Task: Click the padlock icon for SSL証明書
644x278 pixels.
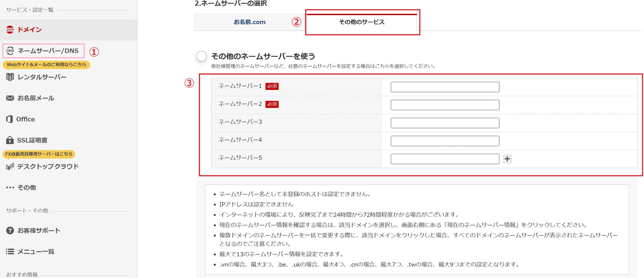Action: pos(10,140)
